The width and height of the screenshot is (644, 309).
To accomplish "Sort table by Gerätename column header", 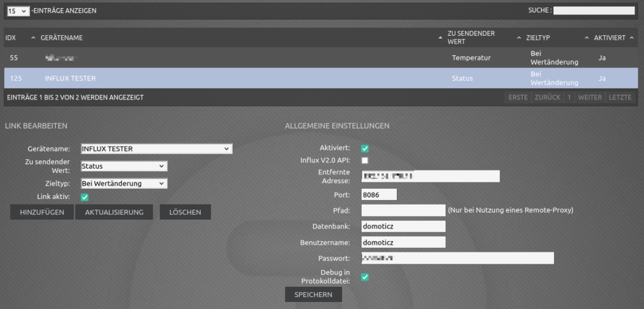I will (62, 38).
